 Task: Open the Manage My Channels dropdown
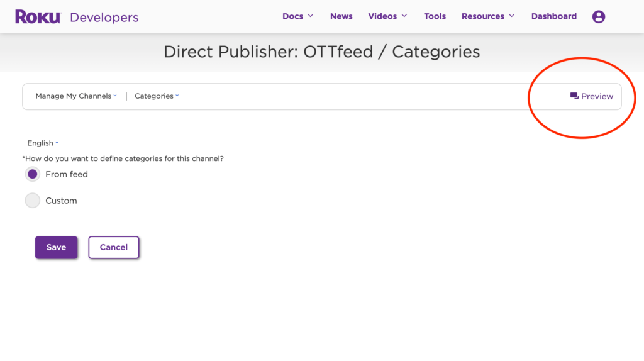pos(76,96)
